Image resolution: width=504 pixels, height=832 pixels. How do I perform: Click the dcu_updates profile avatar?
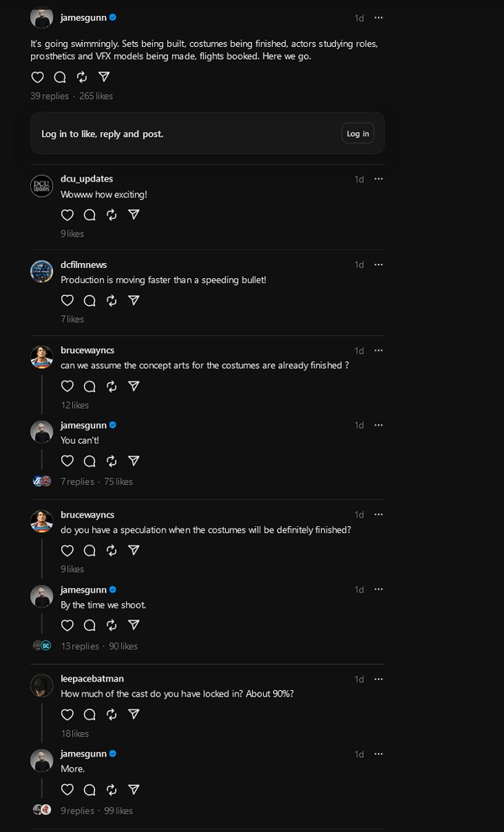(x=42, y=187)
